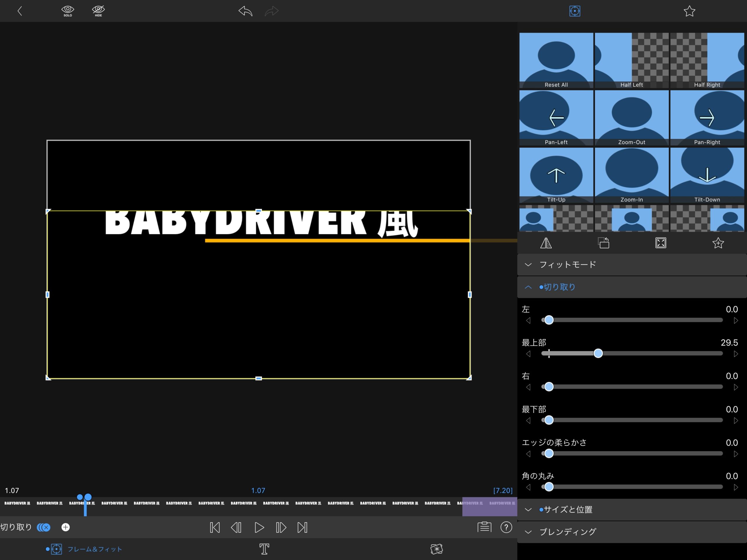
Task: Add a keyframe with the plus button
Action: [66, 527]
